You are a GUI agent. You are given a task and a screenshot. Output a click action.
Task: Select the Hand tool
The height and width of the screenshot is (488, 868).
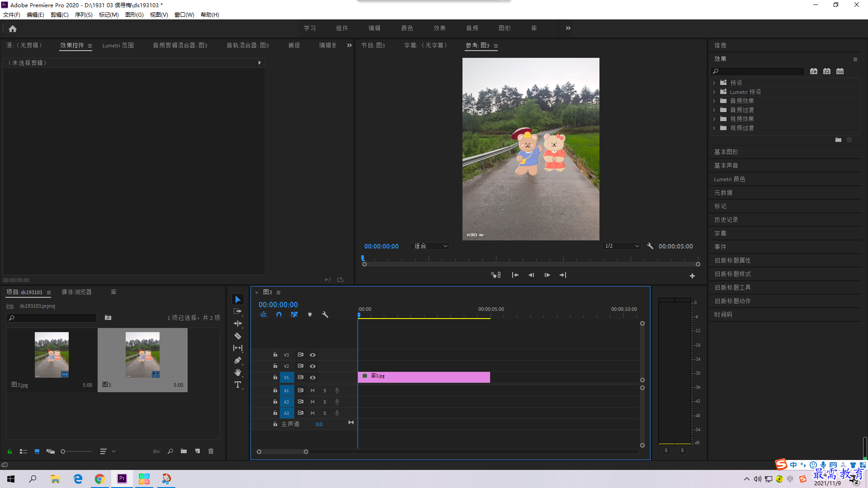coord(238,372)
